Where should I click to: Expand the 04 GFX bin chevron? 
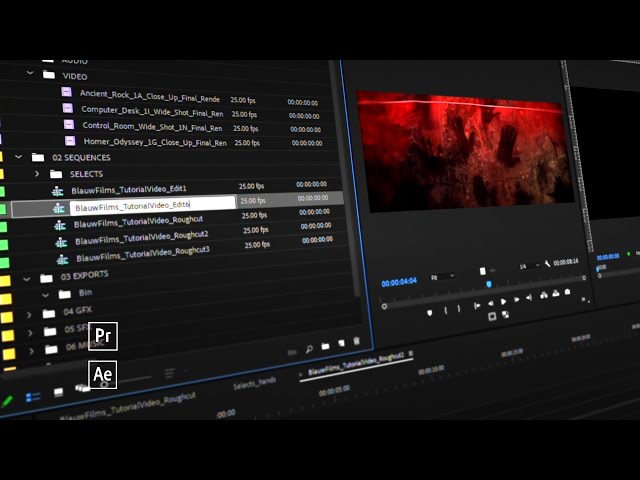(29, 315)
